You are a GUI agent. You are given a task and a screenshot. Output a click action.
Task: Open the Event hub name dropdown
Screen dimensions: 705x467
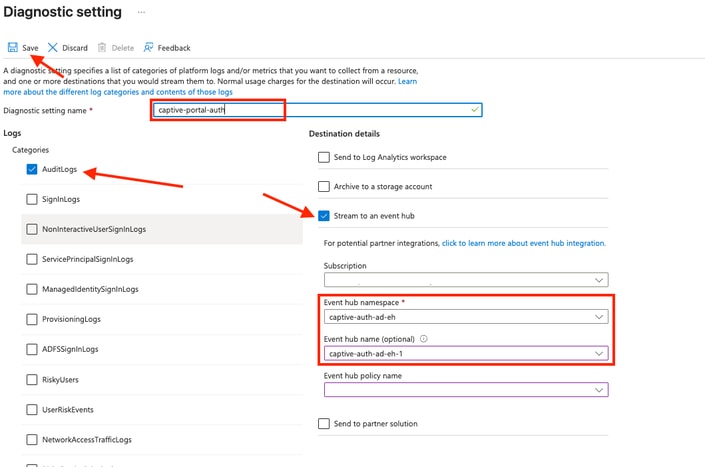[x=466, y=354]
